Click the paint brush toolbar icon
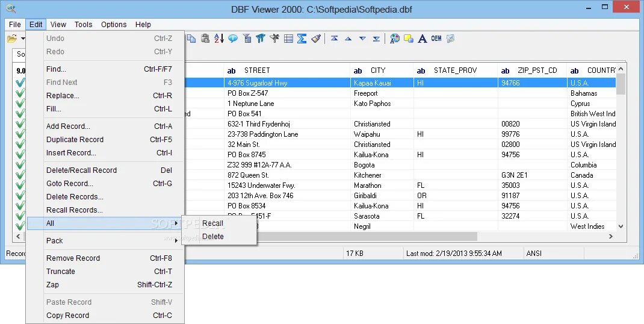Image resolution: width=644 pixels, height=324 pixels. click(316, 39)
